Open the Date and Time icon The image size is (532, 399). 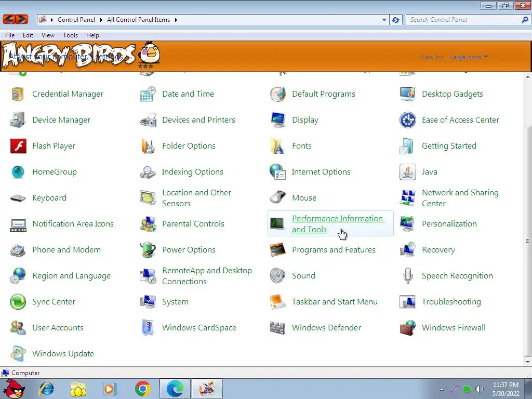tap(148, 94)
